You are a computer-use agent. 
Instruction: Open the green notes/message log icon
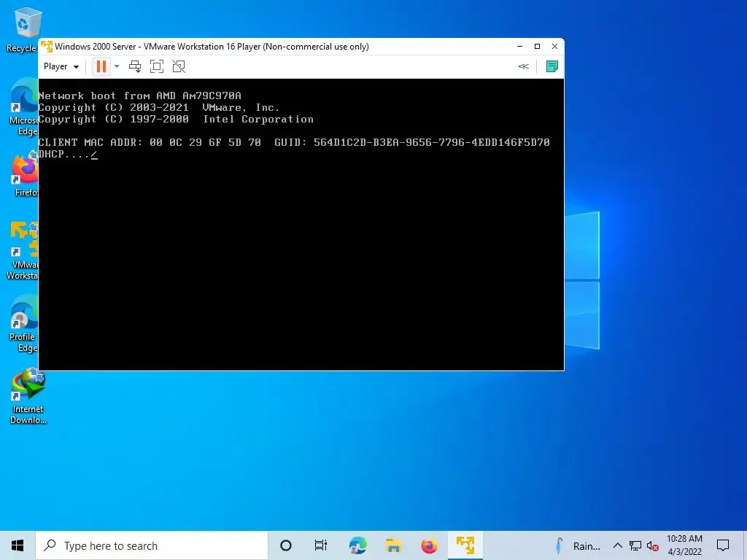pos(551,66)
